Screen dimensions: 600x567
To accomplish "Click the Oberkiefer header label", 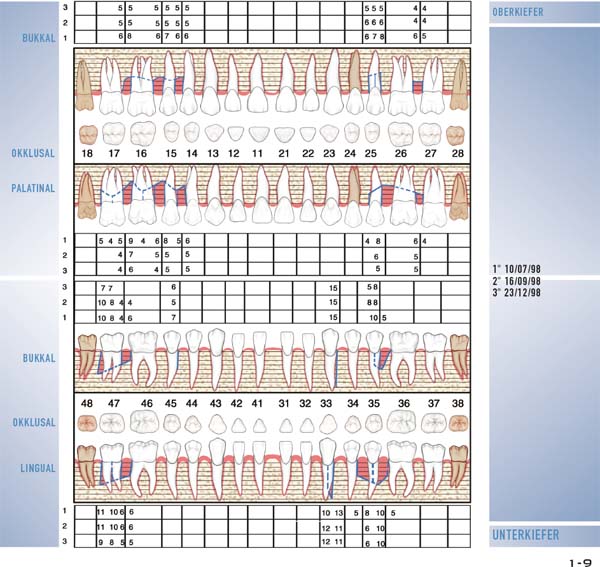I will tap(519, 12).
